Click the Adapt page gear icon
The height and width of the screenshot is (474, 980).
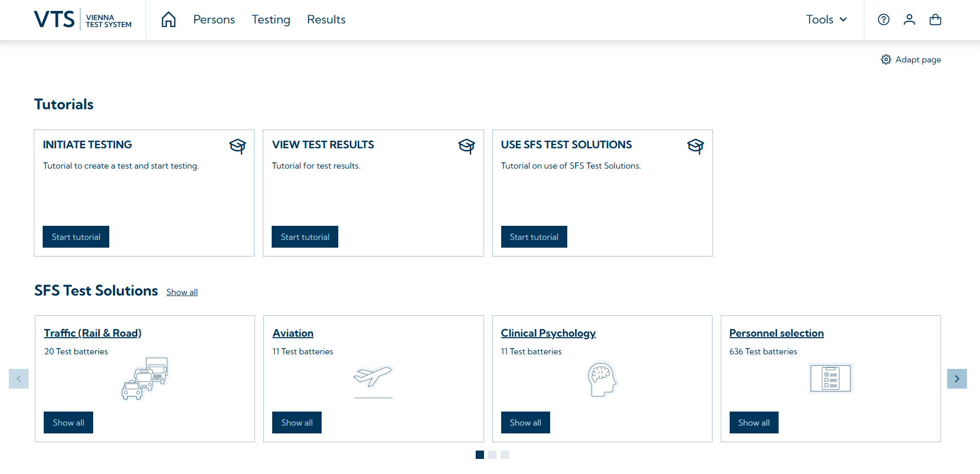click(886, 60)
